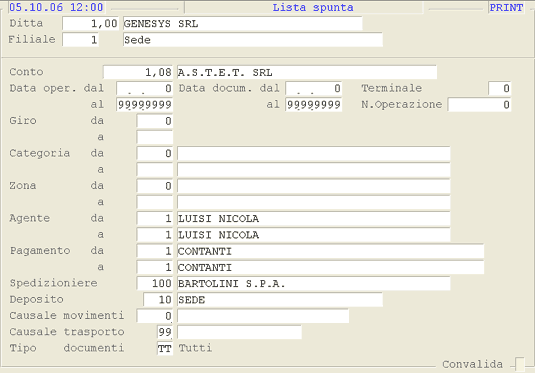The image size is (535, 373).
Task: Click the Zona a code field
Action: [155, 202]
